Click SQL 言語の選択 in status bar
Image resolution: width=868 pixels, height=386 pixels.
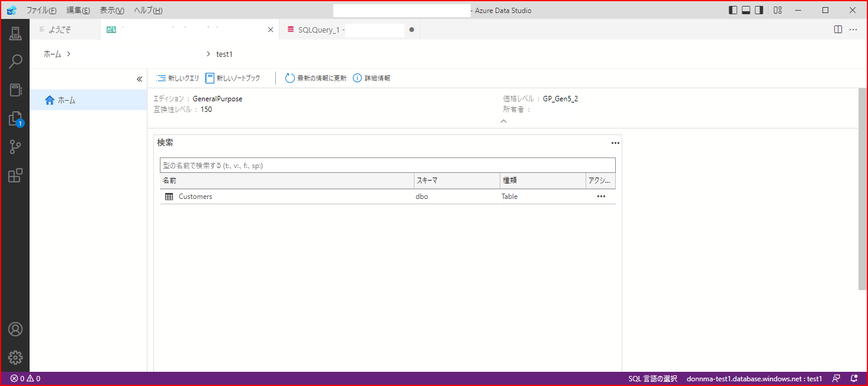[652, 378]
